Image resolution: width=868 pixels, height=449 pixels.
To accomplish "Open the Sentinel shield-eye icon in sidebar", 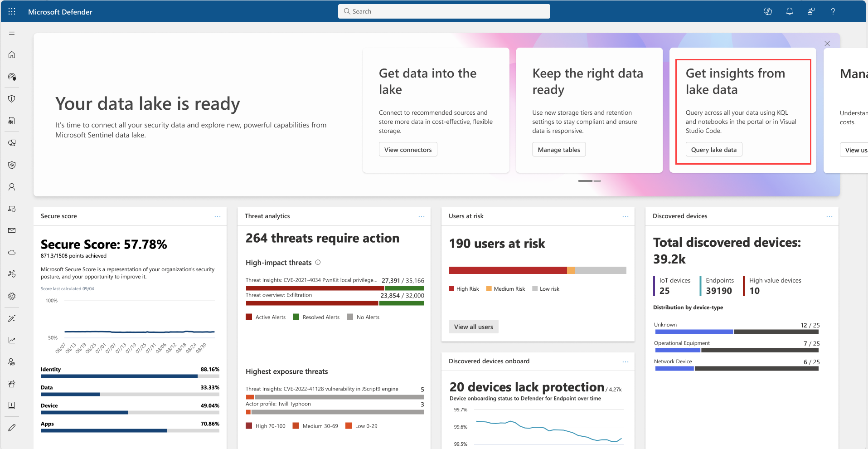I will 12,165.
